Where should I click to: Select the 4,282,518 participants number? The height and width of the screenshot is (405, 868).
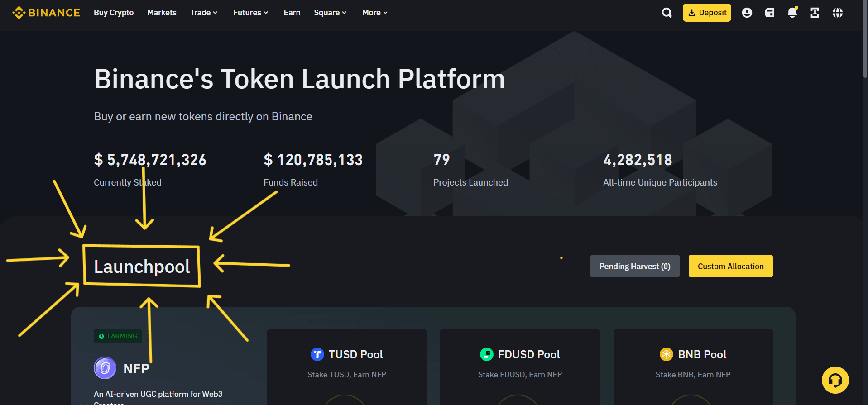click(638, 160)
